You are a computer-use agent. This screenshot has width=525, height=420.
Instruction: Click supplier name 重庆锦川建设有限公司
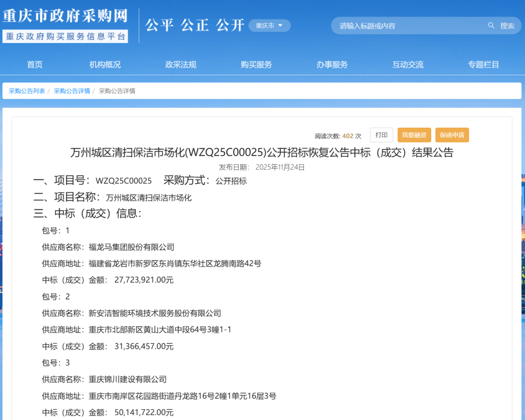coord(127,380)
